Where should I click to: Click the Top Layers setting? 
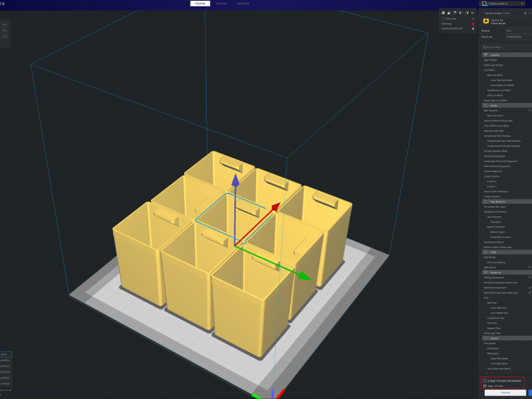(x=496, y=222)
